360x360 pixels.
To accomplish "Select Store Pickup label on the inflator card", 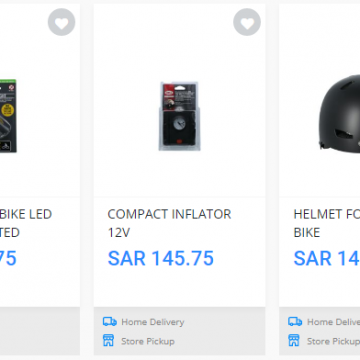I will (148, 341).
